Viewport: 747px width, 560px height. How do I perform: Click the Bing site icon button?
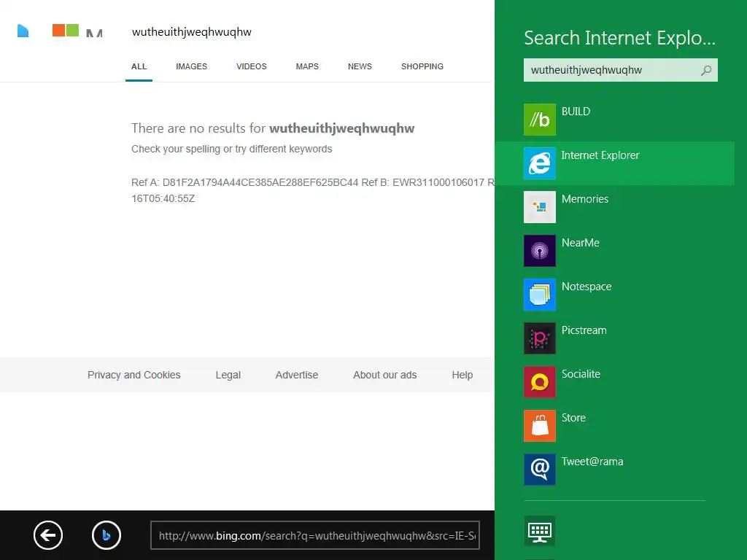click(107, 535)
